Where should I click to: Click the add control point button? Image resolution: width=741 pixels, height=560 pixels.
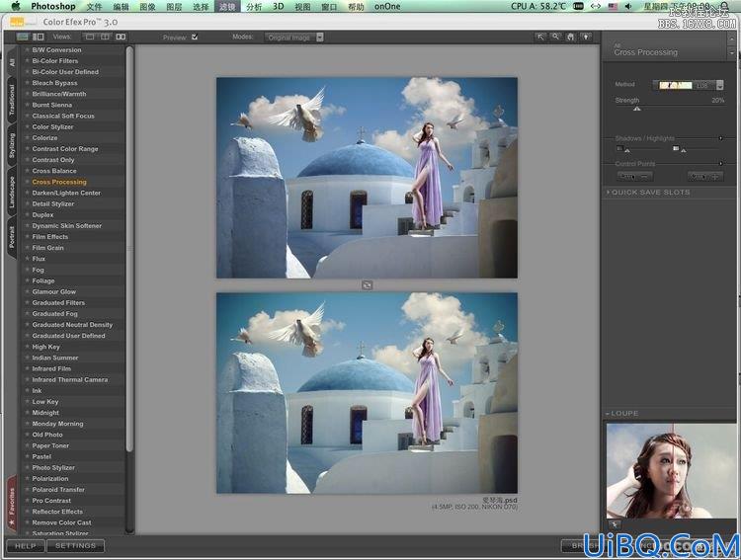pyautogui.click(x=704, y=177)
